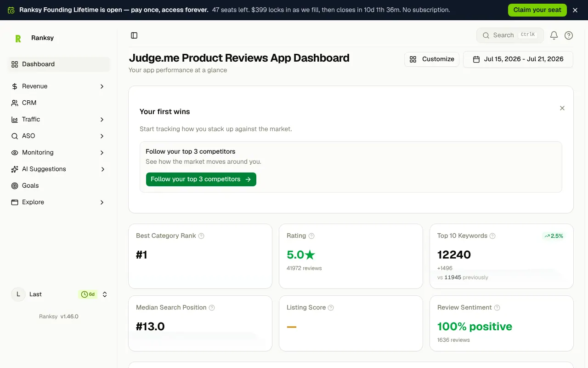Click the Ranksy logo icon
Image resolution: width=588 pixels, height=368 pixels.
pyautogui.click(x=18, y=38)
